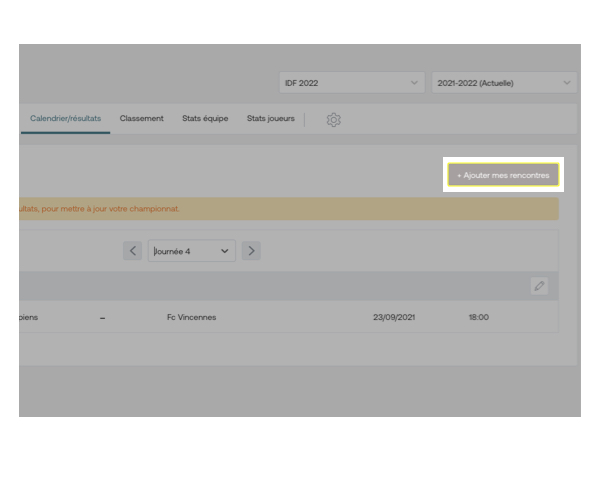The height and width of the screenshot is (500, 600).
Task: Go to previous journée with left arrow
Action: [x=132, y=251]
